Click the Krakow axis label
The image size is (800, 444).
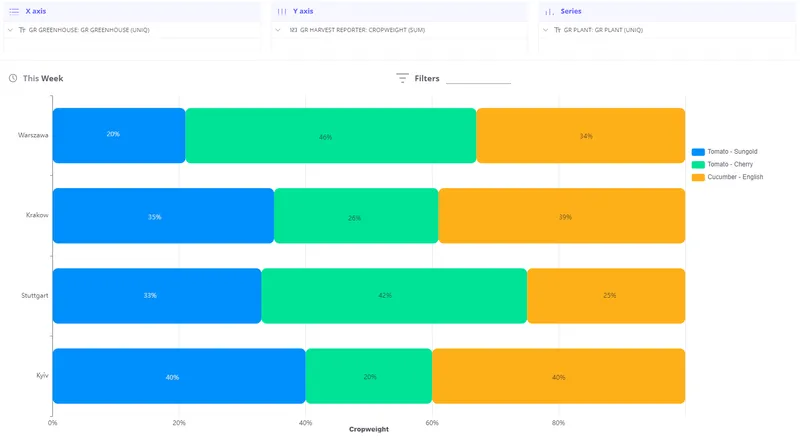[x=37, y=215]
